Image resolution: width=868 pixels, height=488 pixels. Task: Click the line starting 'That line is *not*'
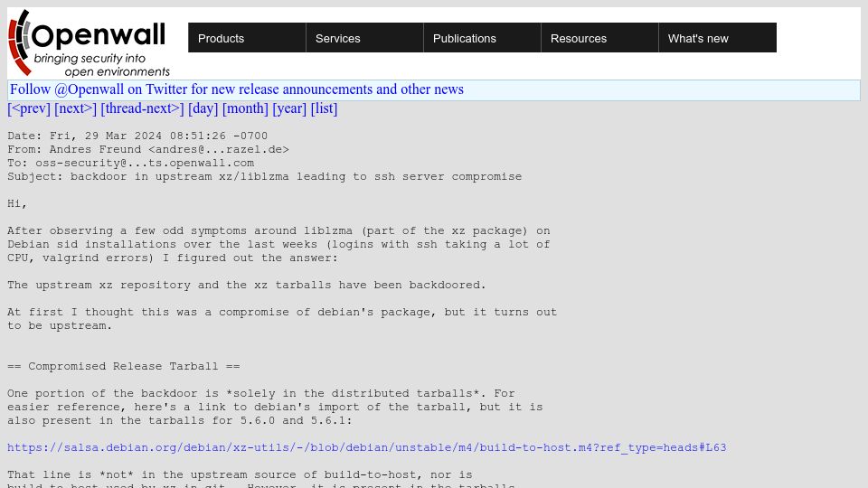pos(240,474)
